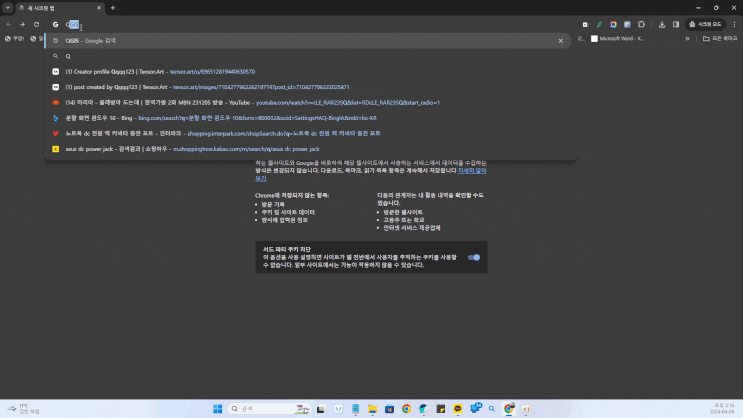Image resolution: width=743 pixels, height=418 pixels.
Task: Expand the hidden bookmarks double-chevron
Action: coord(687,39)
